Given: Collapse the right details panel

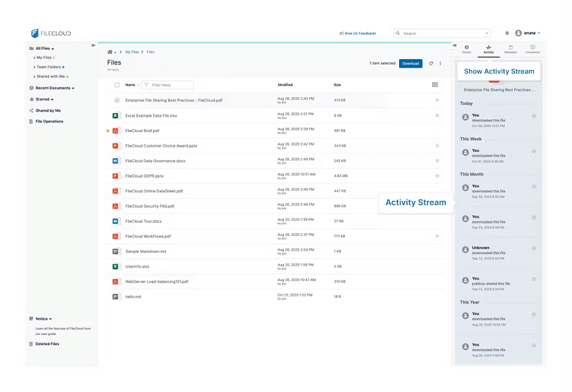Looking at the screenshot, I should point(455,46).
